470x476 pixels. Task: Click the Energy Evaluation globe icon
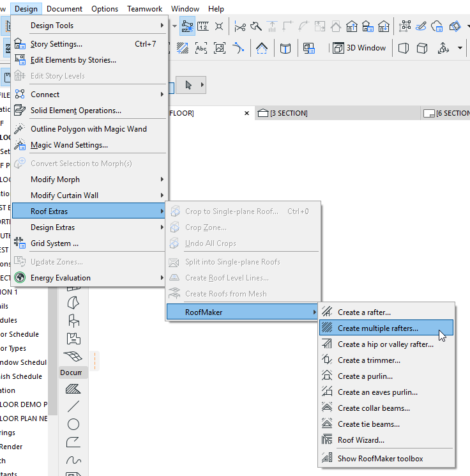(x=20, y=278)
